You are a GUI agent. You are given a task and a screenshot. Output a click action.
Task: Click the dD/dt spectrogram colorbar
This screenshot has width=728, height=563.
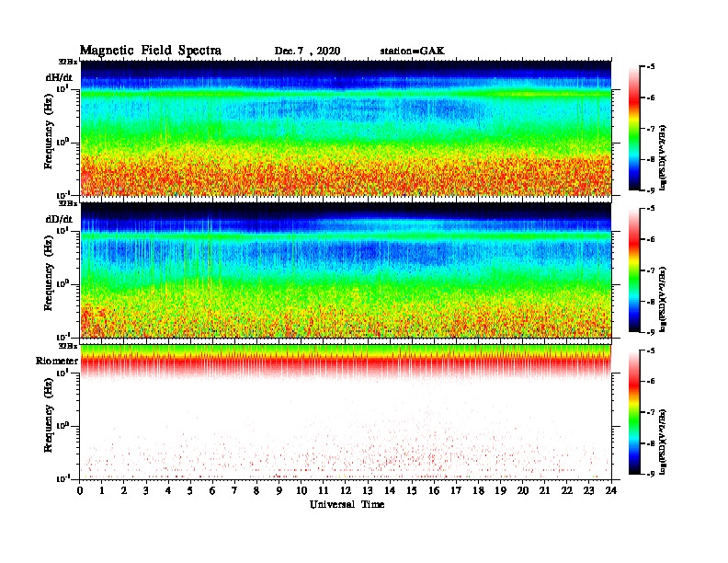(x=634, y=270)
